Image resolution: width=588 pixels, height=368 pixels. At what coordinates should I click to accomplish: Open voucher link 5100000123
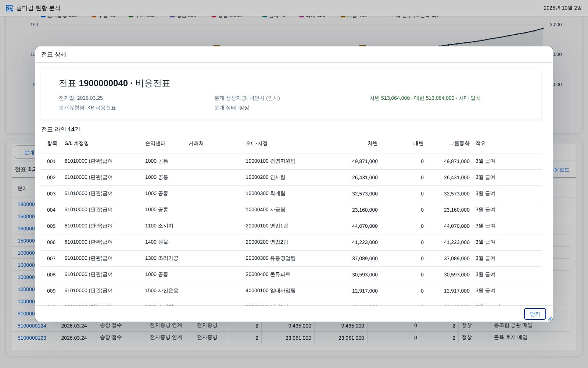pyautogui.click(x=32, y=338)
